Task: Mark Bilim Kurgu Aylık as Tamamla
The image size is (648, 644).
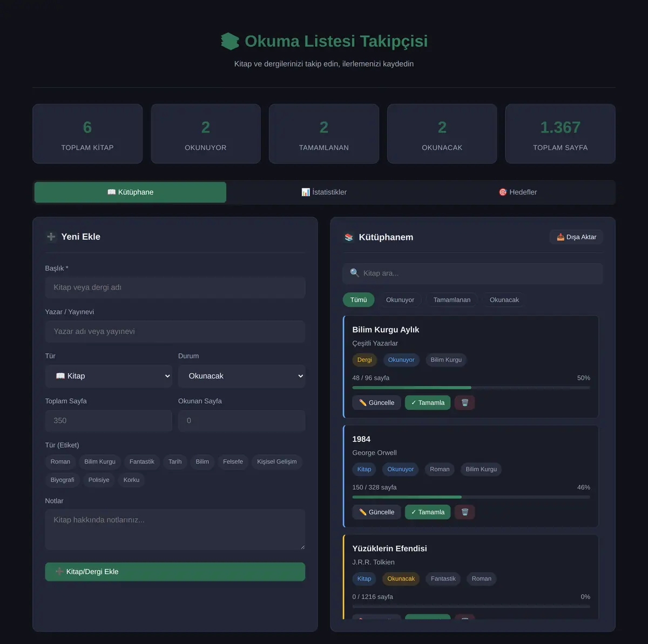Action: click(x=428, y=403)
